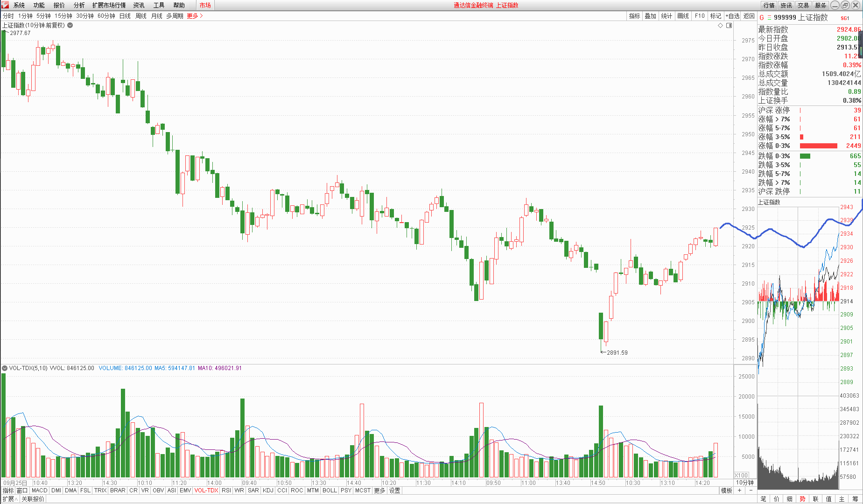Click the +自选 button

click(x=733, y=16)
